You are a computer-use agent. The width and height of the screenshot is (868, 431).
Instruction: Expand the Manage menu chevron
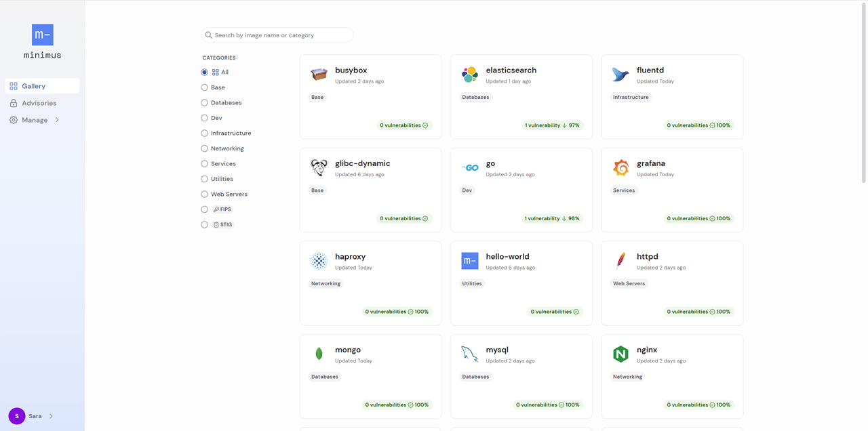pos(57,120)
